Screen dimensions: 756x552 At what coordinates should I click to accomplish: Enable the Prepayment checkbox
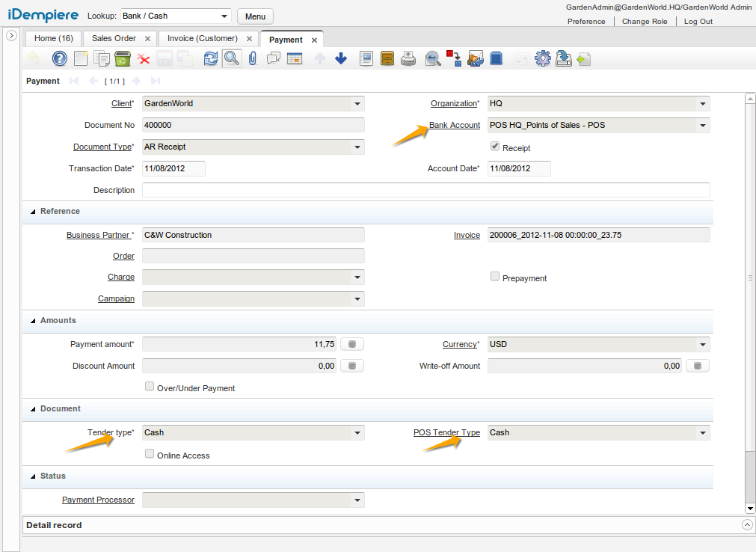(x=494, y=277)
